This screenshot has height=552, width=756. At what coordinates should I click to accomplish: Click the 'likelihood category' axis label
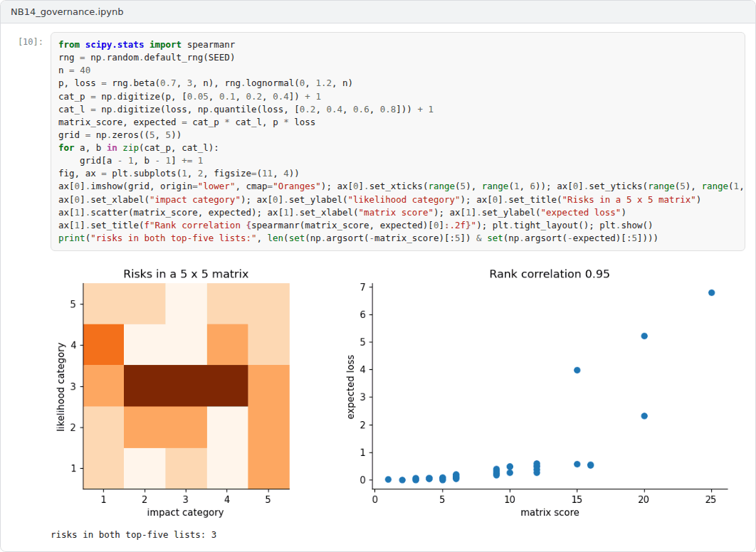coord(61,387)
